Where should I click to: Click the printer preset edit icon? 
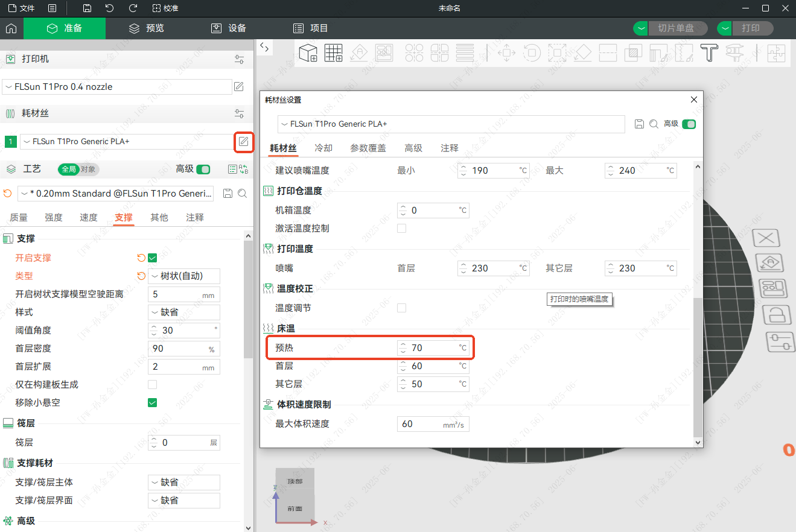[x=239, y=87]
